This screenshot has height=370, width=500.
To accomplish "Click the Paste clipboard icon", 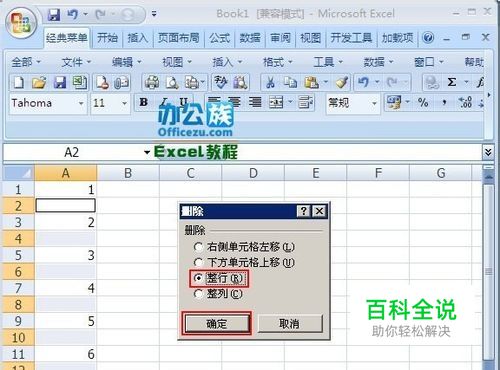I will [311, 82].
